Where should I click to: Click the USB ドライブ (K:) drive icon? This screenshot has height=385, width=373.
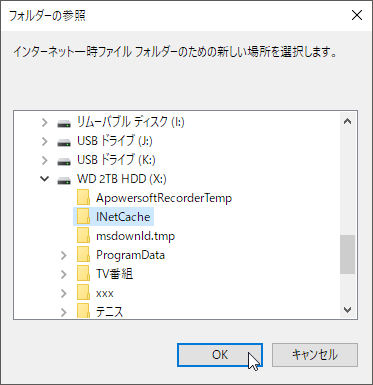point(64,161)
